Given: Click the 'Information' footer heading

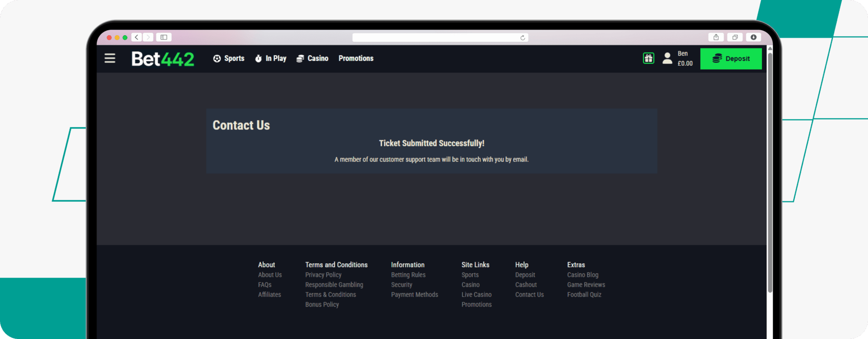Looking at the screenshot, I should [x=408, y=265].
